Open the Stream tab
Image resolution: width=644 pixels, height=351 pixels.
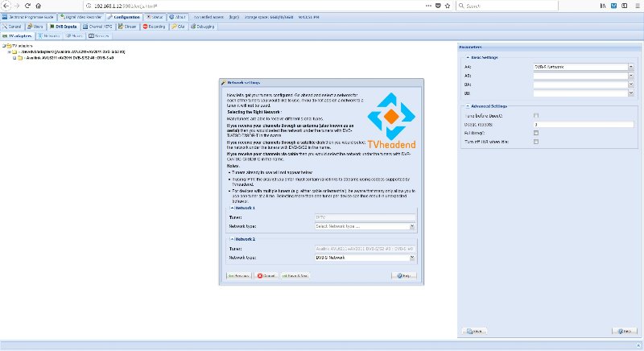[127, 27]
